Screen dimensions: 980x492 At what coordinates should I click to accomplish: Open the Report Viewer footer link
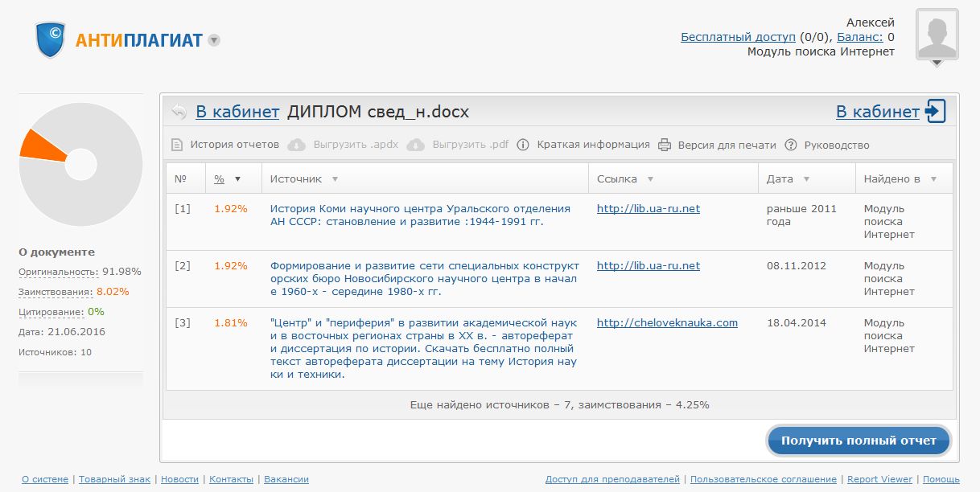pyautogui.click(x=879, y=479)
